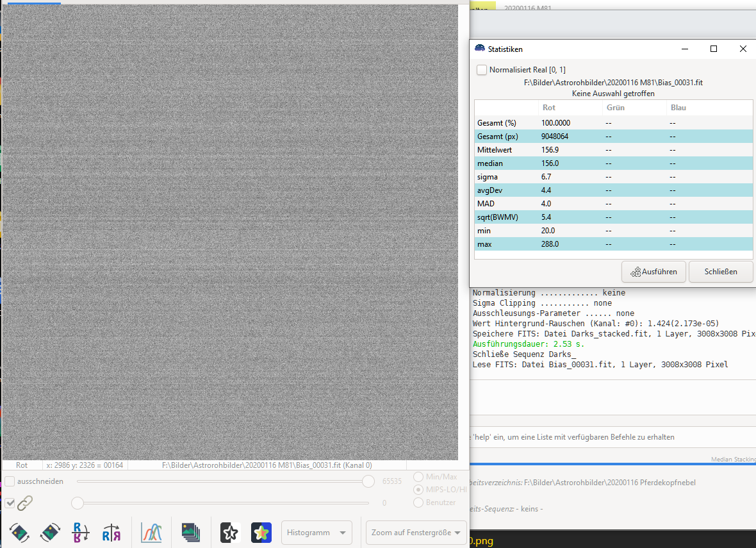Image resolution: width=756 pixels, height=548 pixels.
Task: Toggle negative view star icon
Action: tap(230, 533)
